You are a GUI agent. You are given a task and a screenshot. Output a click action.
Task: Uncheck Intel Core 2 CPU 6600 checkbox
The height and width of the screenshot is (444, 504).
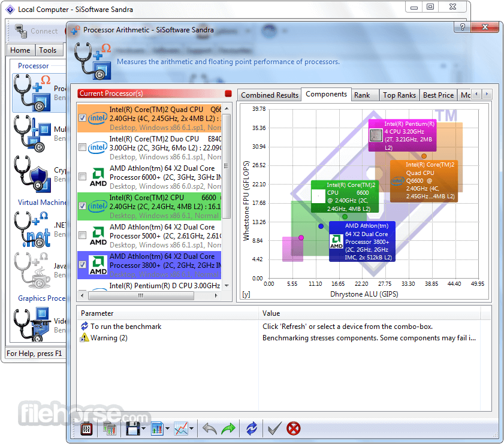(x=82, y=206)
